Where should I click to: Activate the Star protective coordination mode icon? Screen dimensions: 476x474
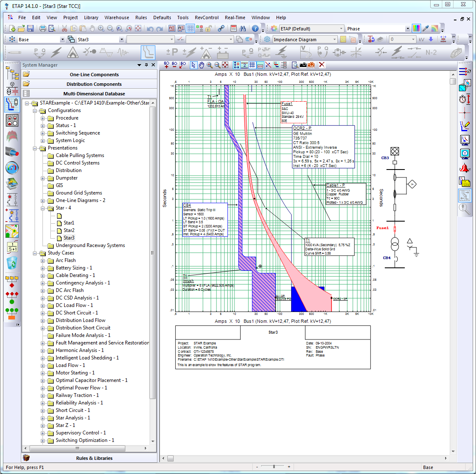(x=148, y=52)
